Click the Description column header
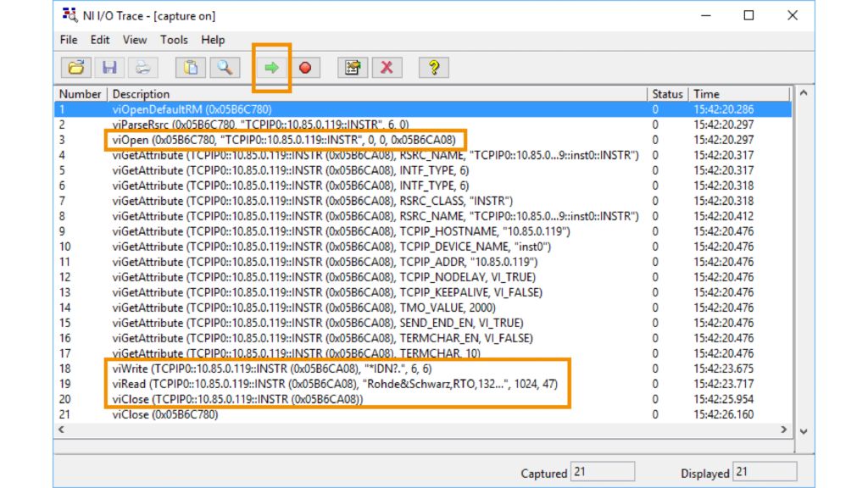 pyautogui.click(x=141, y=94)
